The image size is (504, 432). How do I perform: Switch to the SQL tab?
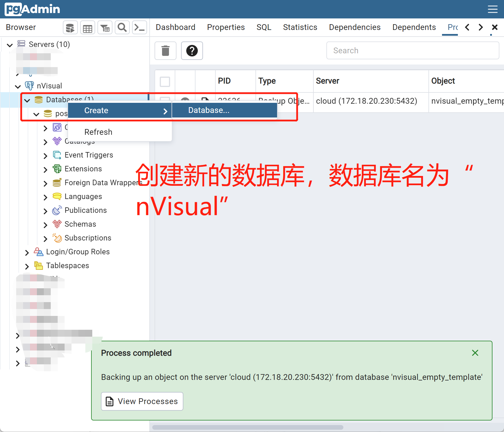[x=264, y=27]
